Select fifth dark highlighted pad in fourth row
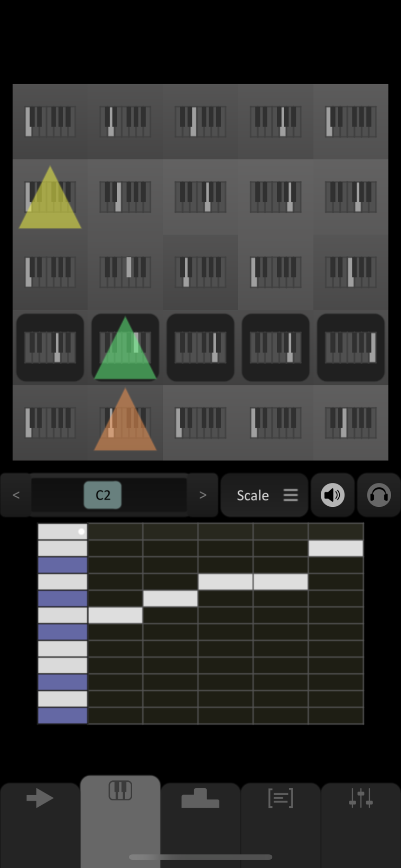The width and height of the screenshot is (401, 868). point(351,347)
